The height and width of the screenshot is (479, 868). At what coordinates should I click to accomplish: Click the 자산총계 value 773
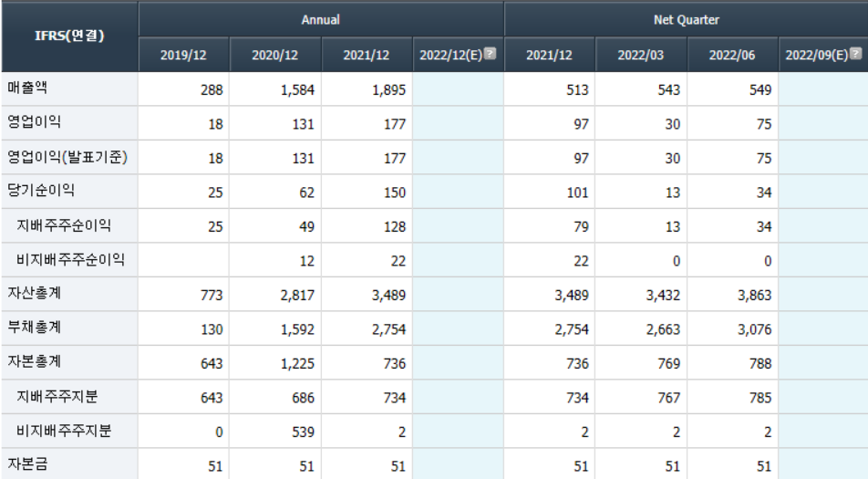[212, 296]
